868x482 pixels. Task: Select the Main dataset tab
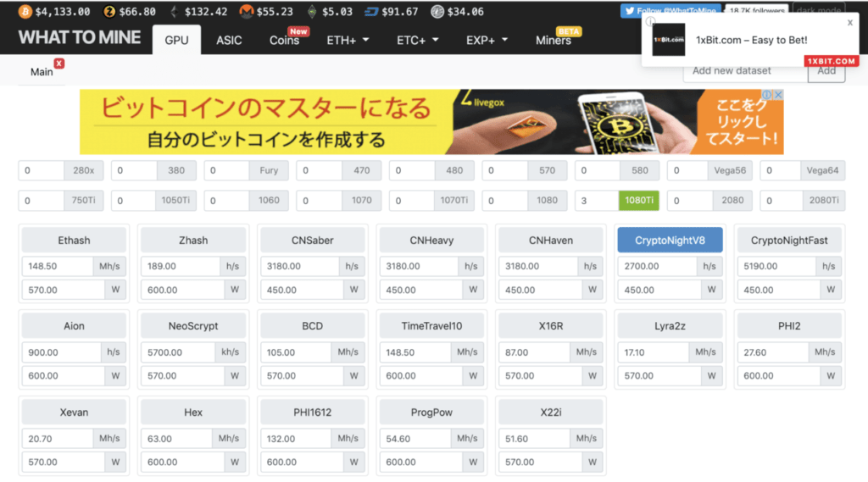coord(42,71)
